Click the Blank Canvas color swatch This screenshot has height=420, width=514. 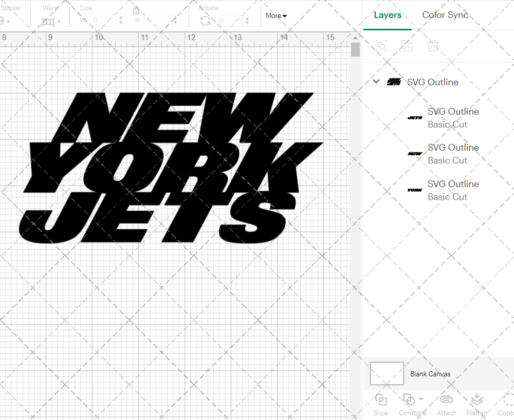coord(387,374)
